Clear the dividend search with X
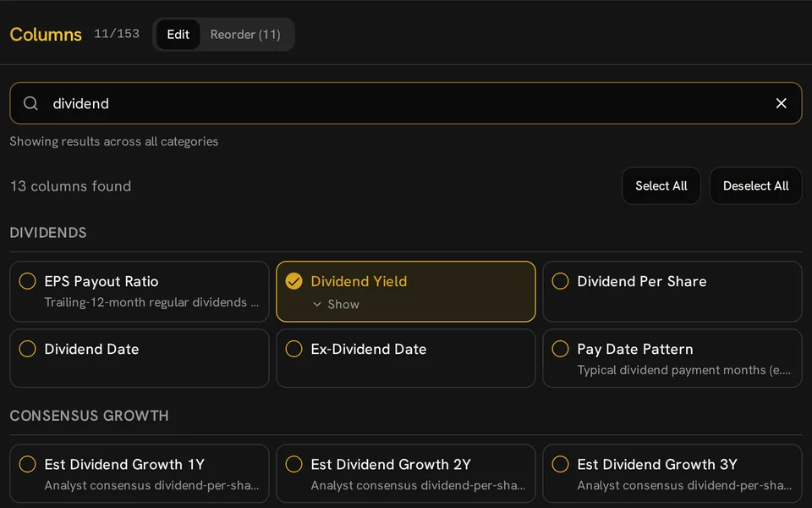 [x=781, y=103]
